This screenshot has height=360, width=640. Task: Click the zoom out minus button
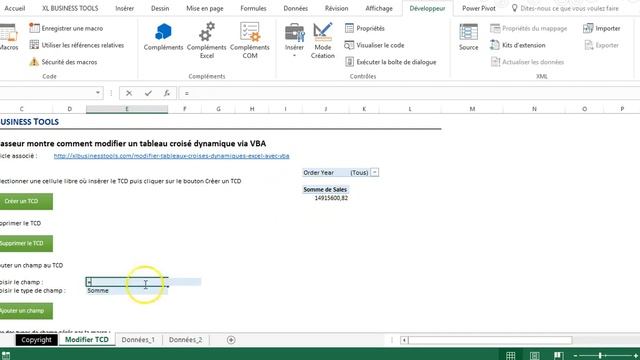pos(576,356)
